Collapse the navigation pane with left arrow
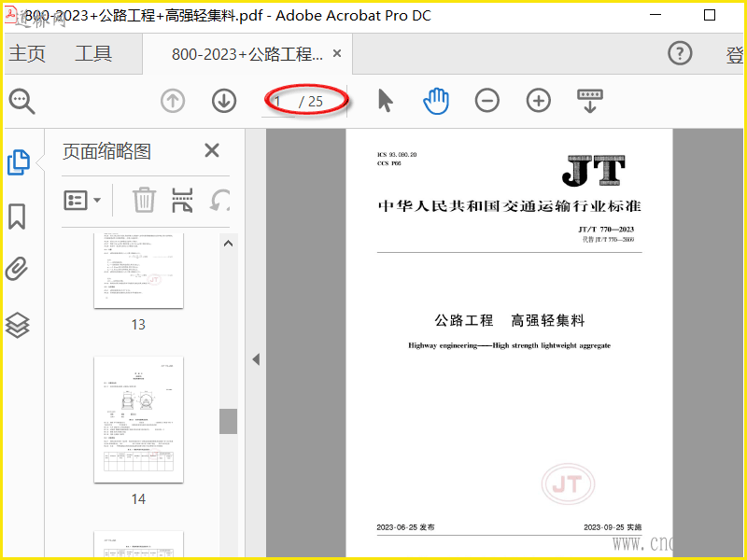This screenshot has height=560, width=747. coord(256,359)
